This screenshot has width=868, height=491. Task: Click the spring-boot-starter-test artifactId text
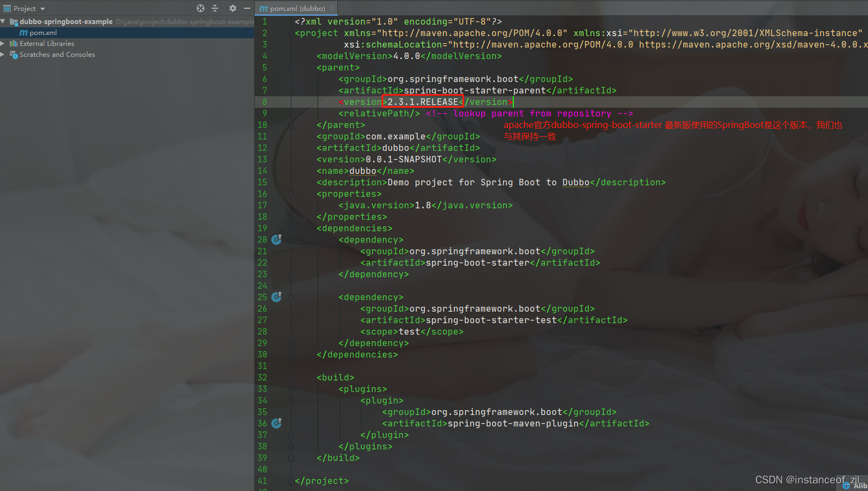pos(491,320)
